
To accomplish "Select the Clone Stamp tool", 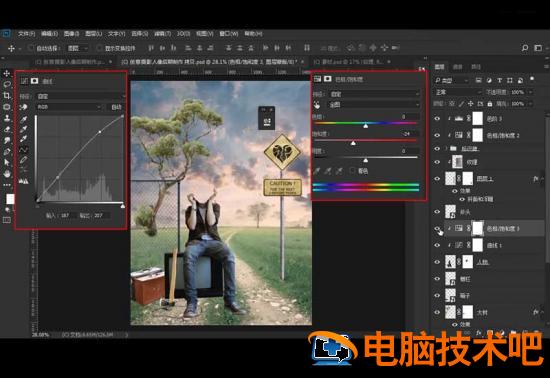I will (x=7, y=118).
